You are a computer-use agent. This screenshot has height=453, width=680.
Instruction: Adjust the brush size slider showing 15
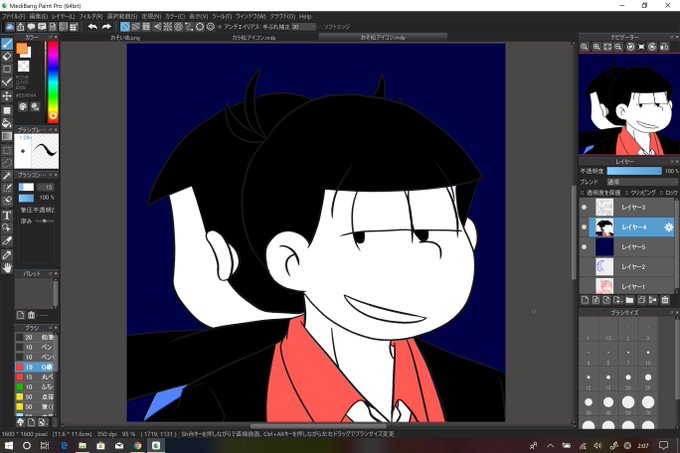point(26,187)
